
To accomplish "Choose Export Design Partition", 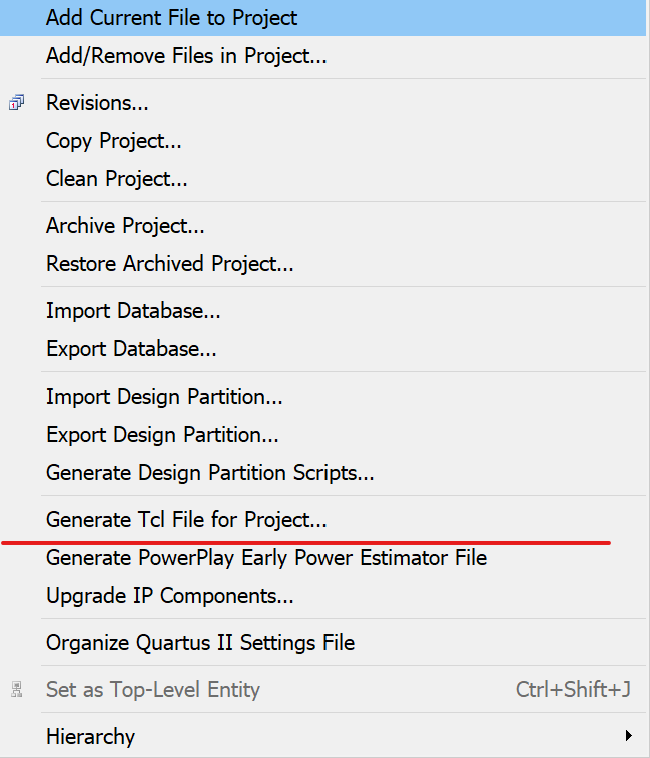I will [x=162, y=435].
